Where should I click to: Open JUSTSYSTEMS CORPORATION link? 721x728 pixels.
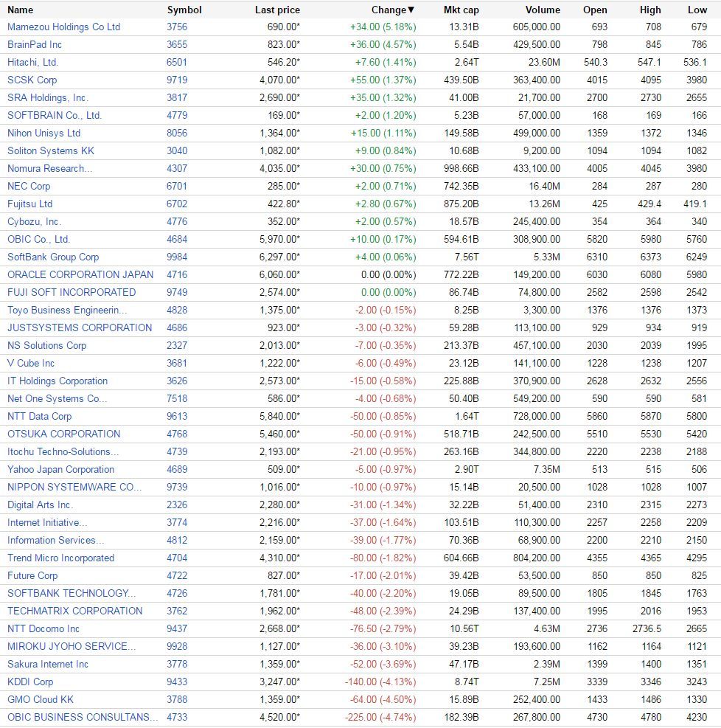click(x=80, y=327)
